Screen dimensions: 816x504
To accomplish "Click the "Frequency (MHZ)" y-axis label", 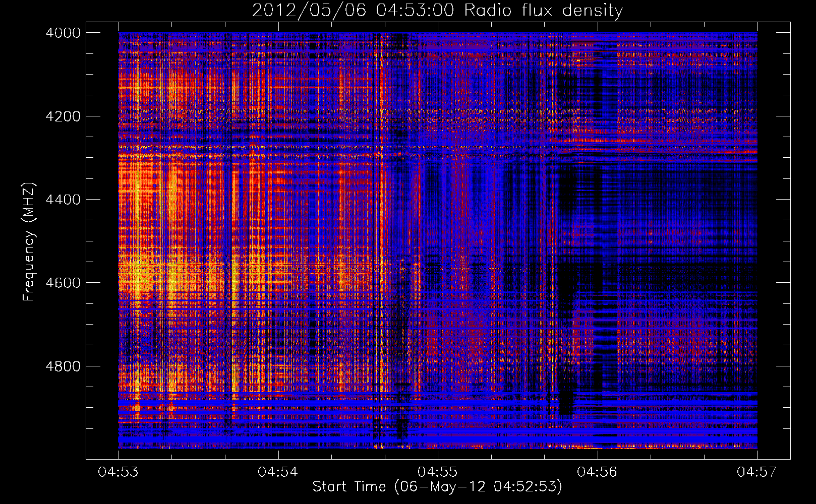I will (29, 242).
